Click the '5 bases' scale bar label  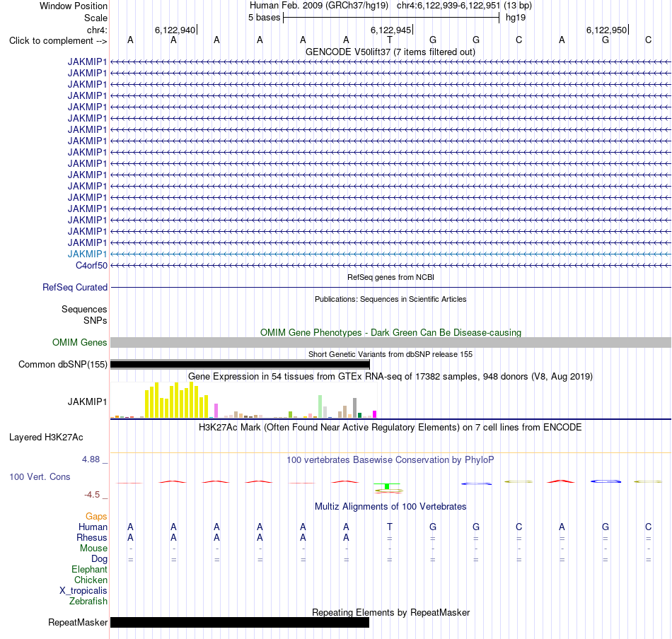[264, 18]
